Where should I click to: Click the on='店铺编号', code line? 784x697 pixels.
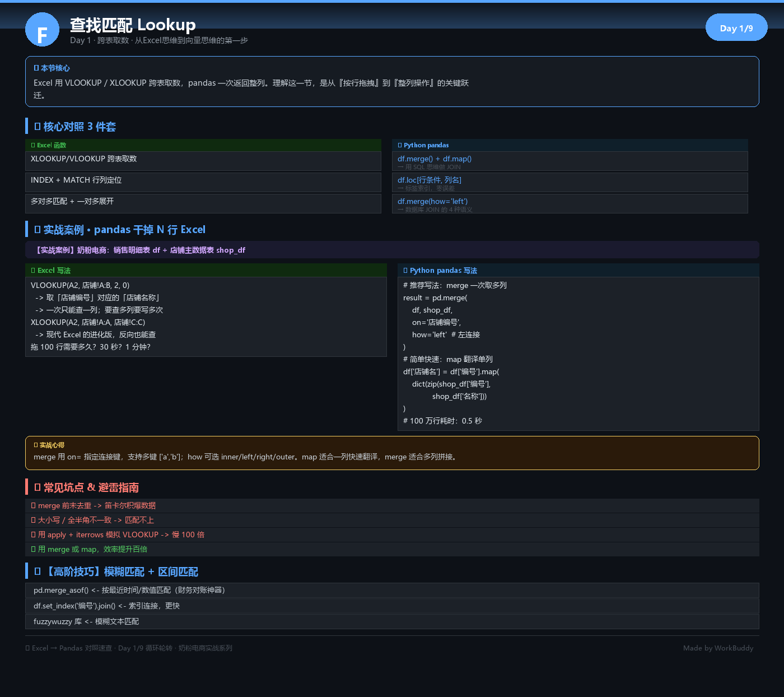(x=437, y=322)
